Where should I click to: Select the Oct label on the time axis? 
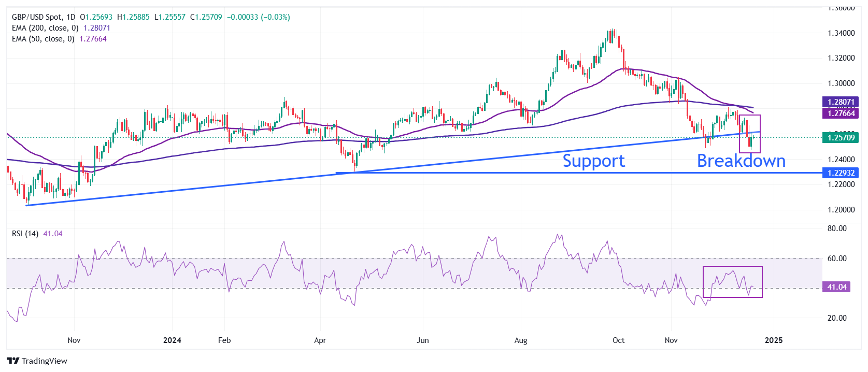coord(618,340)
